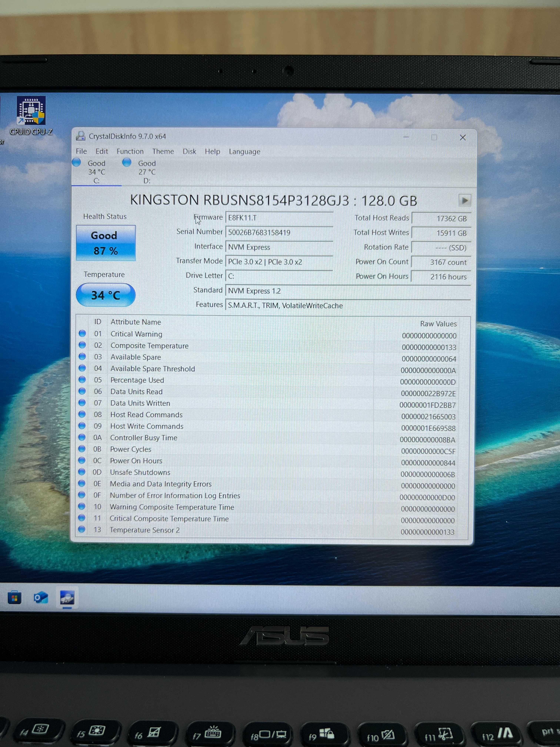
Task: Click the Features field
Action: click(348, 305)
